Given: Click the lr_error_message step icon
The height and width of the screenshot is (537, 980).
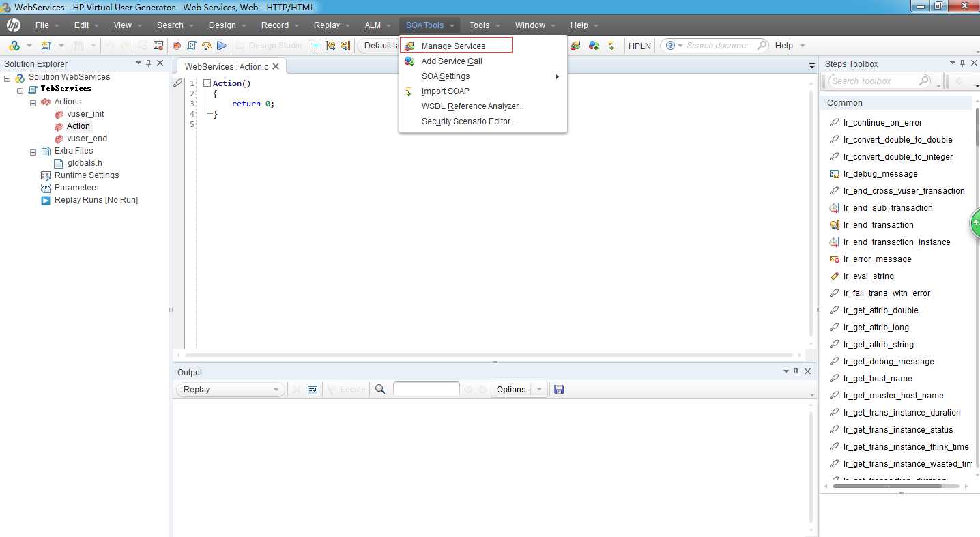Looking at the screenshot, I should click(x=834, y=259).
